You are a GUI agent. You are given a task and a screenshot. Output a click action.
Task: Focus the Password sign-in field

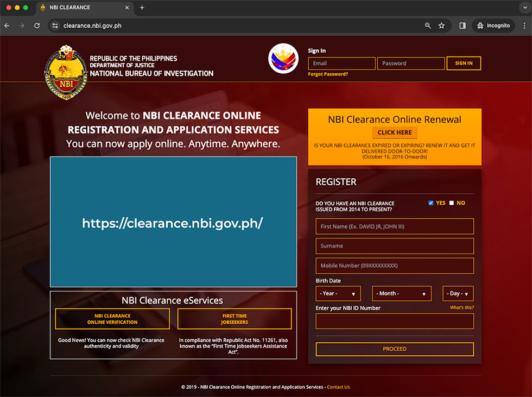coord(411,64)
